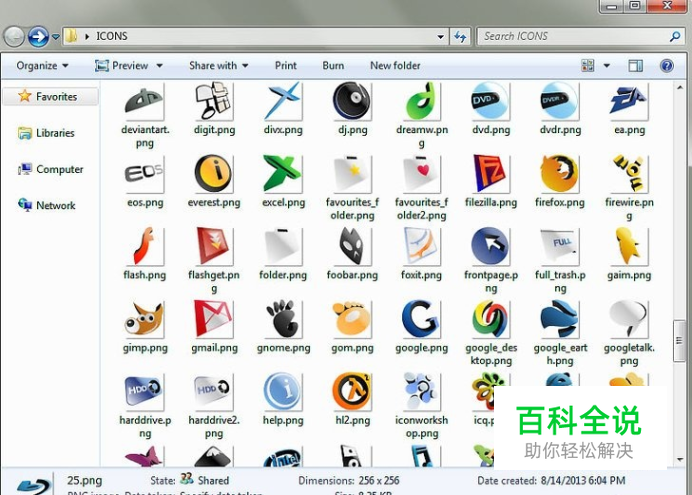Viewport: 692px width, 495px height.
Task: Select the full_trash.png file
Action: (x=560, y=261)
